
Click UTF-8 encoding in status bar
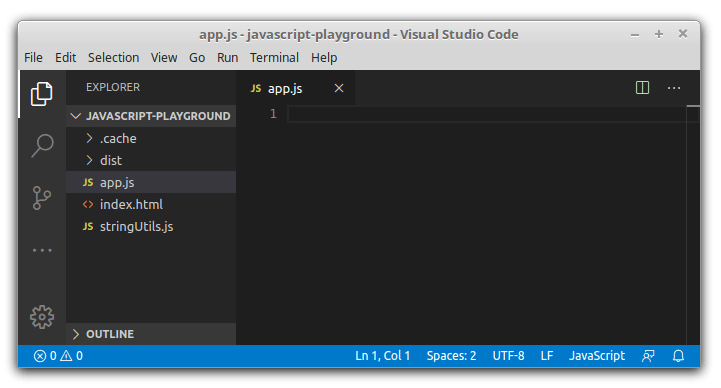coord(509,356)
